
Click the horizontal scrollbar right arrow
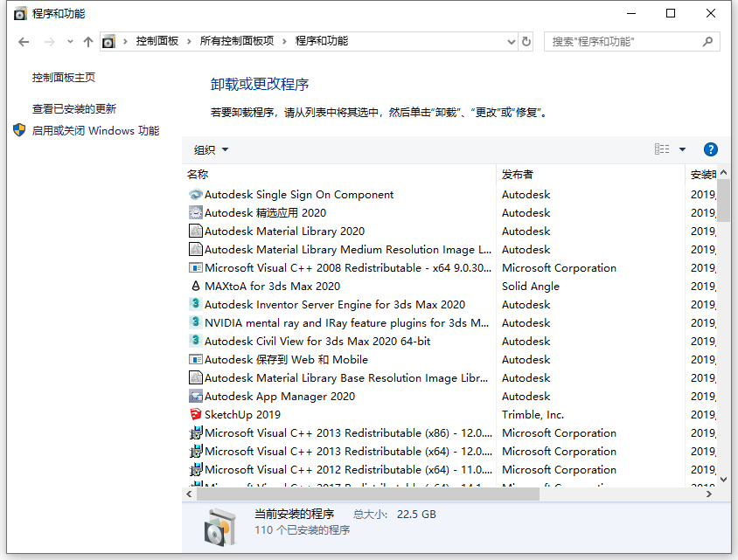(x=708, y=494)
